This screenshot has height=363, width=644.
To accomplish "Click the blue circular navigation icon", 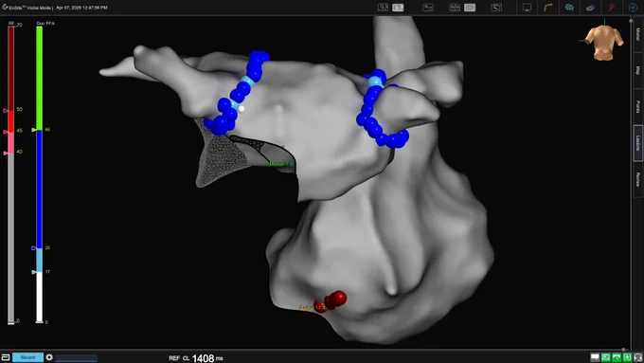I will click(633, 8).
